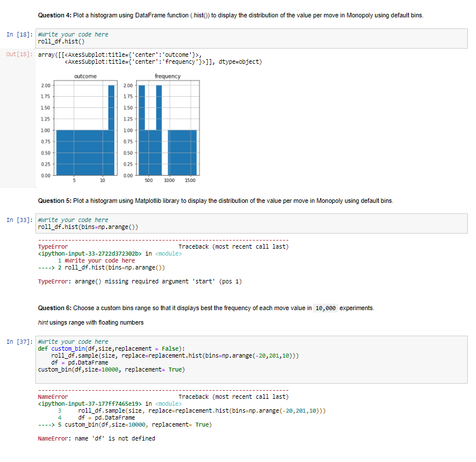
Task: Click 'ipython-input-37-177ff7465e19' traceback text
Action: pyautogui.click(x=90, y=404)
